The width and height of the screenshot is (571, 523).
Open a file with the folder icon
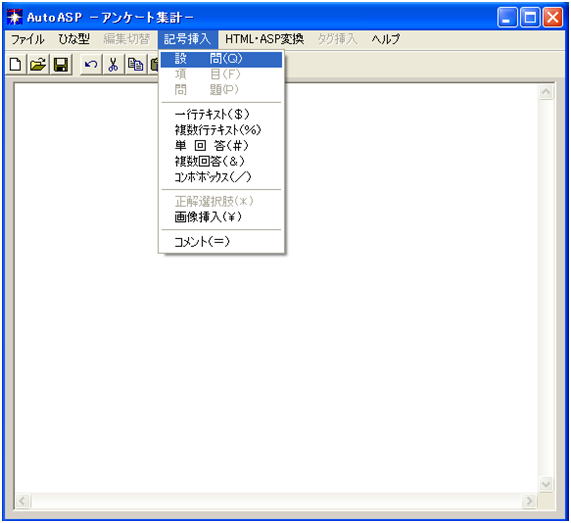pos(38,64)
